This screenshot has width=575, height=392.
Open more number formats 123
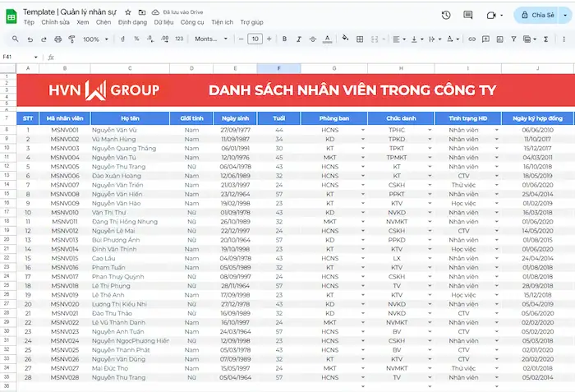(x=179, y=39)
